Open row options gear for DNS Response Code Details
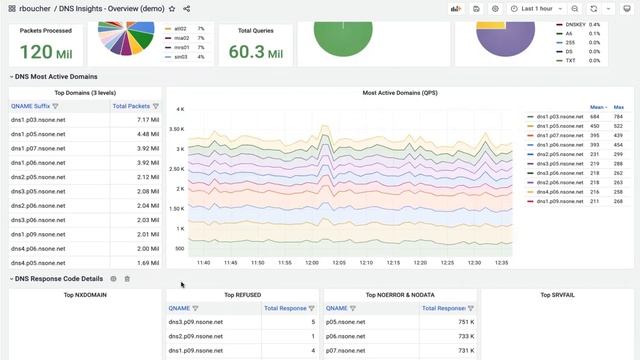The image size is (640, 360). click(x=113, y=279)
